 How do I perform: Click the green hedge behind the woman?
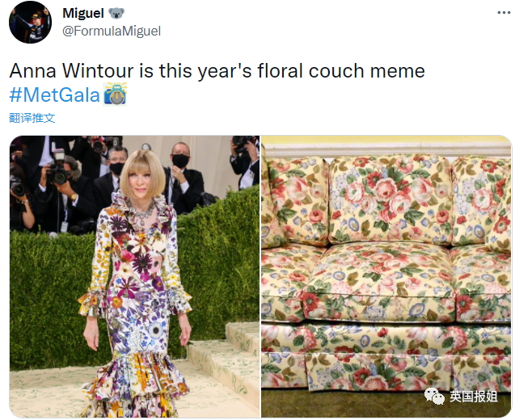click(x=218, y=262)
